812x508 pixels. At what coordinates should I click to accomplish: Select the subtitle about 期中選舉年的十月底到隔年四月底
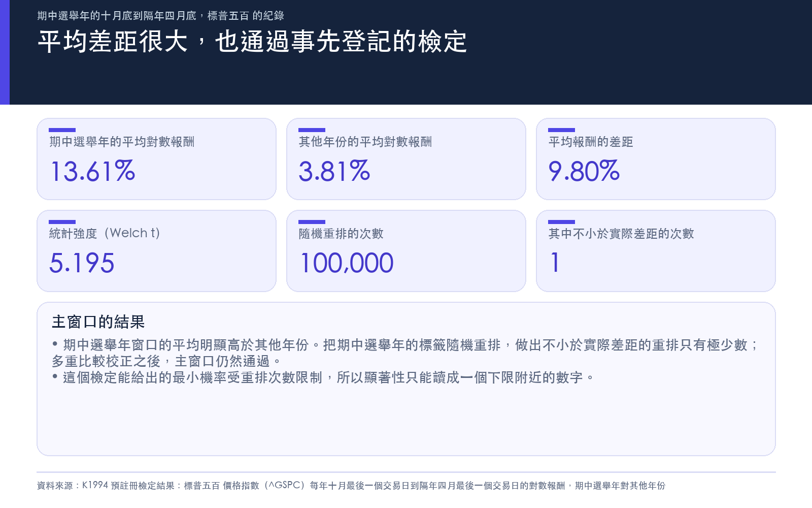point(160,16)
